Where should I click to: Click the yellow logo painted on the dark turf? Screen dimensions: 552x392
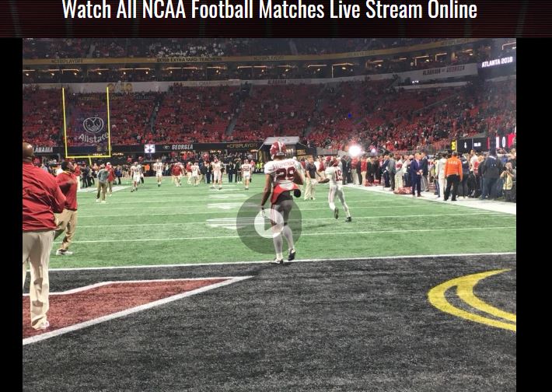point(473,299)
